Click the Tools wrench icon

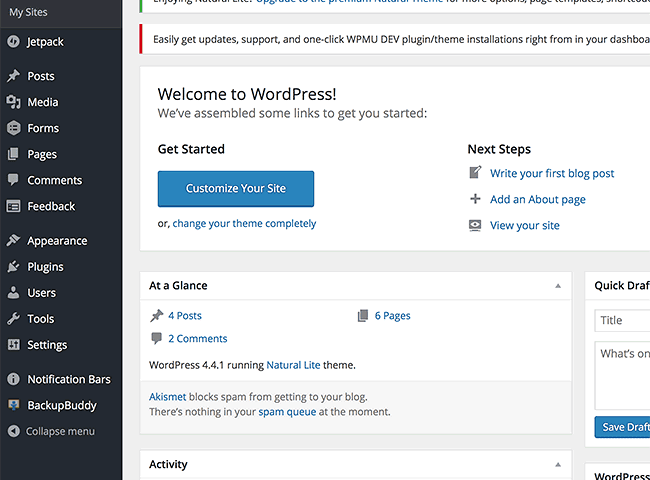pyautogui.click(x=13, y=319)
